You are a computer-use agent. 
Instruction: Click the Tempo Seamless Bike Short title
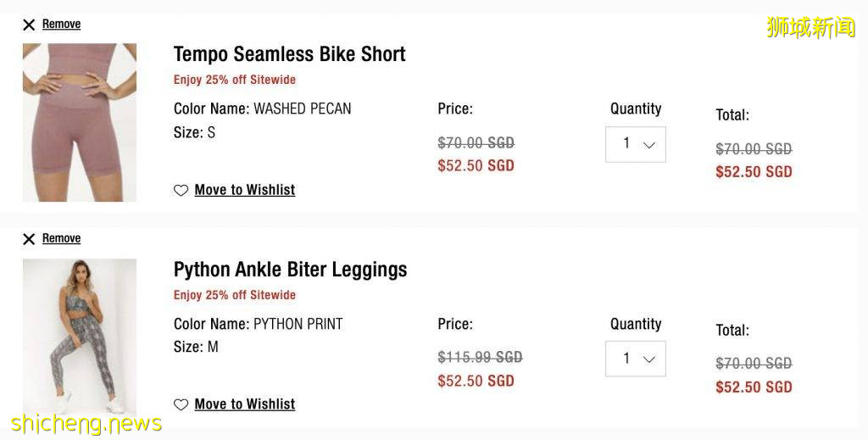[289, 54]
